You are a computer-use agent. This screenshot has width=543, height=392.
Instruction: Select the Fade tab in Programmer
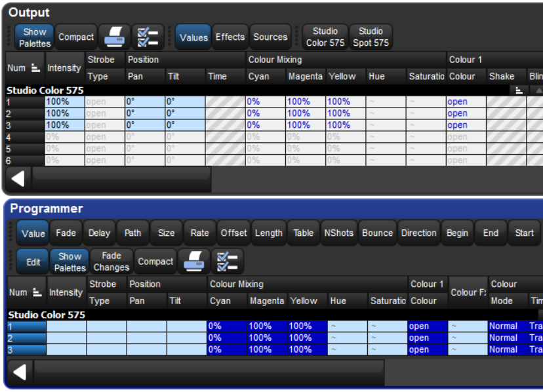pos(66,233)
